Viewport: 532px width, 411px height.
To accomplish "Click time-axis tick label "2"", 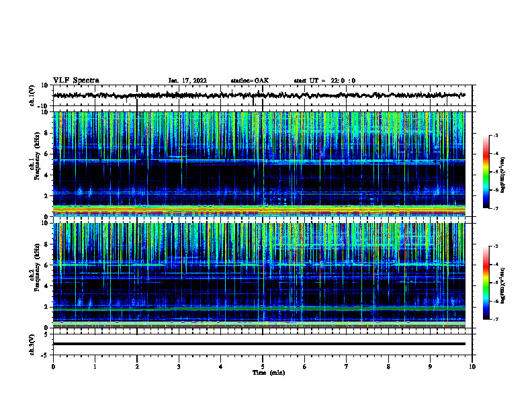I will click(x=137, y=367).
